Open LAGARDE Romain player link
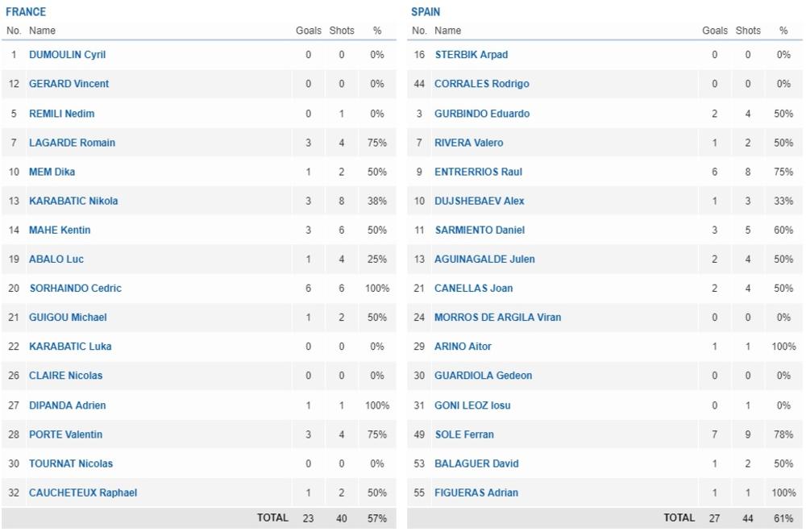The image size is (806, 532). click(x=72, y=143)
